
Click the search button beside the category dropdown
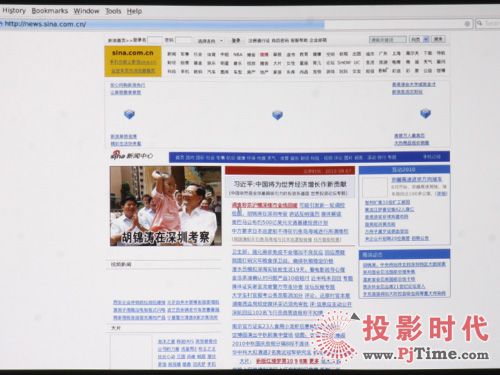point(438,39)
